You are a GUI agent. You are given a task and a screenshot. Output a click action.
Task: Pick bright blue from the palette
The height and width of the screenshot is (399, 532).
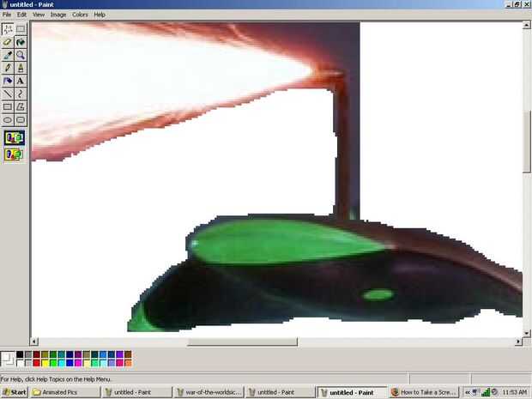[70, 363]
